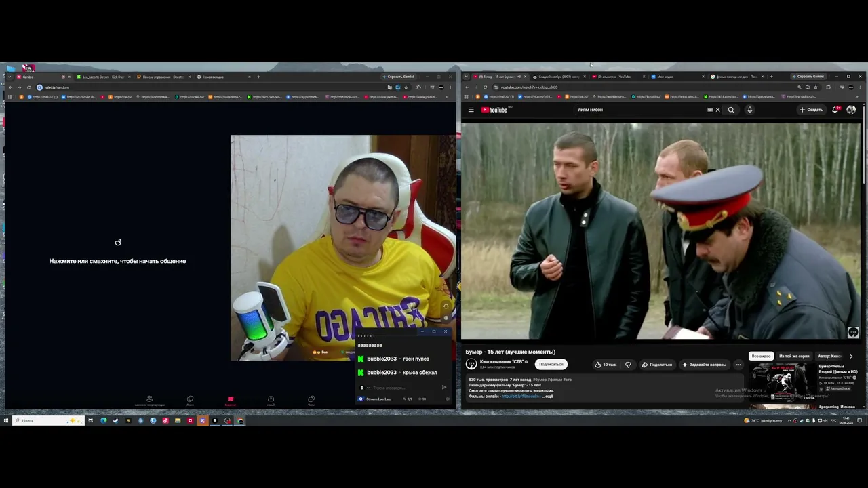This screenshot has height=488, width=868.
Task: Click Нажмите или смахните to start chatting
Action: (x=117, y=261)
